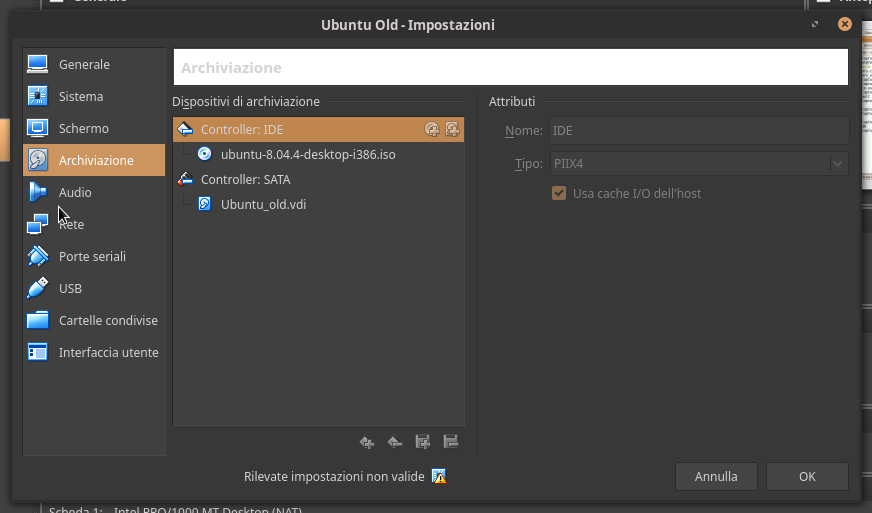Click the Porte seriali connector icon
The width and height of the screenshot is (872, 513).
point(38,256)
